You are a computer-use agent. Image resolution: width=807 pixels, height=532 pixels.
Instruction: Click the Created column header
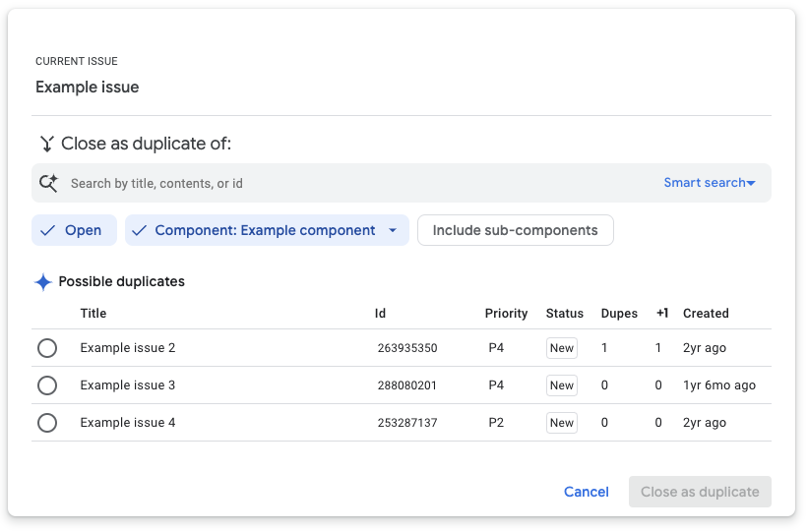(706, 314)
